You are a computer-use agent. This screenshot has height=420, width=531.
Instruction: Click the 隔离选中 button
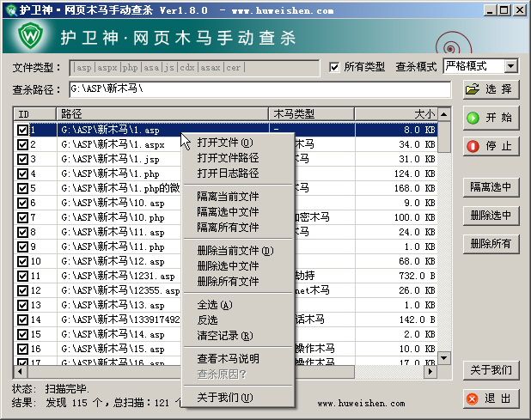point(491,187)
